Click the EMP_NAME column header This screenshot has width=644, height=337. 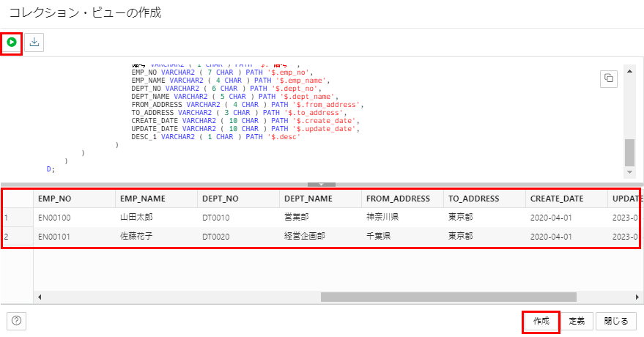157,199
